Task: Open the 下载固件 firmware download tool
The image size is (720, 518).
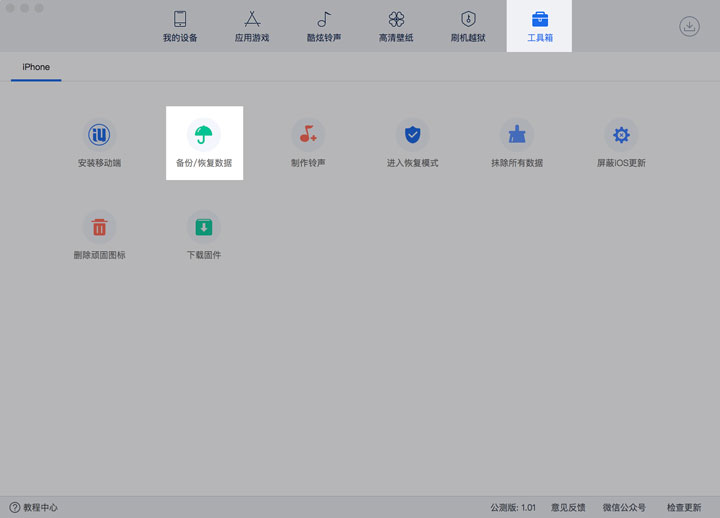Action: (x=204, y=228)
